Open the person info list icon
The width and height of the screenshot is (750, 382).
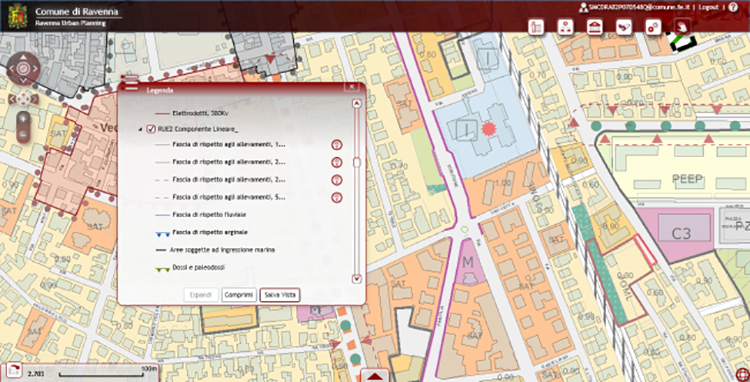click(x=536, y=27)
